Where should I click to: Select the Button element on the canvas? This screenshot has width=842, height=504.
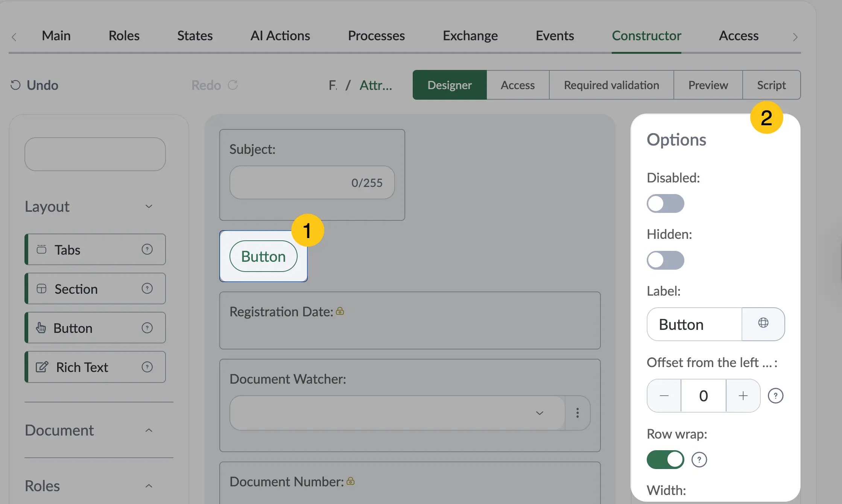point(263,256)
